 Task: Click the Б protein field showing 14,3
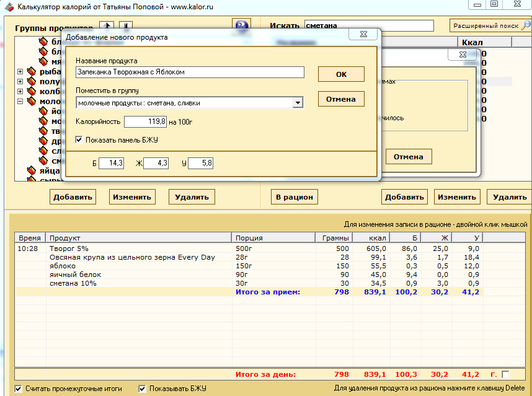tap(111, 163)
